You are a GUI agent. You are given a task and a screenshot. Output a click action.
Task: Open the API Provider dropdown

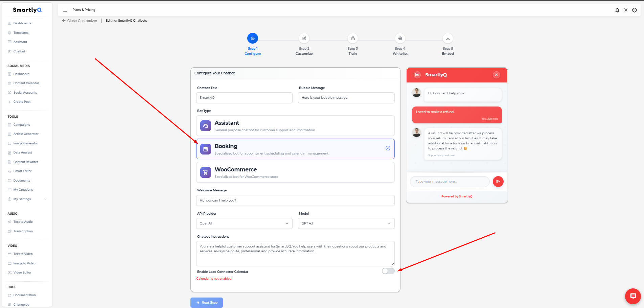[x=244, y=223]
